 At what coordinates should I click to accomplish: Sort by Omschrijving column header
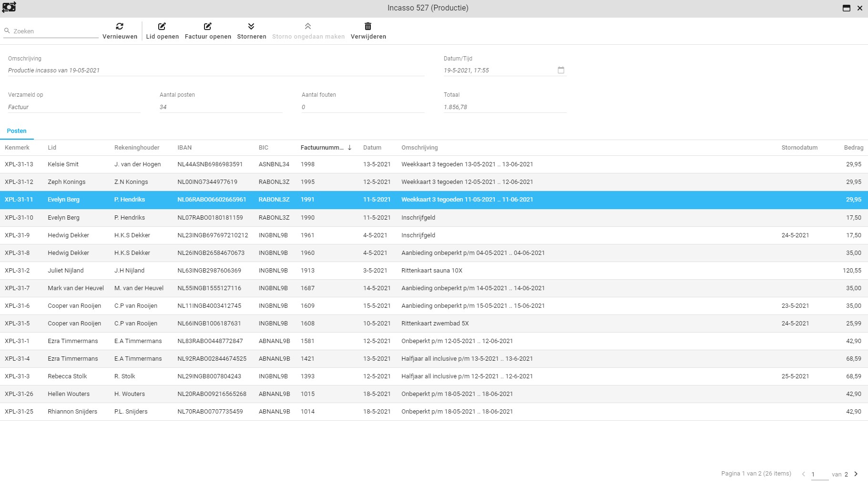coord(419,148)
